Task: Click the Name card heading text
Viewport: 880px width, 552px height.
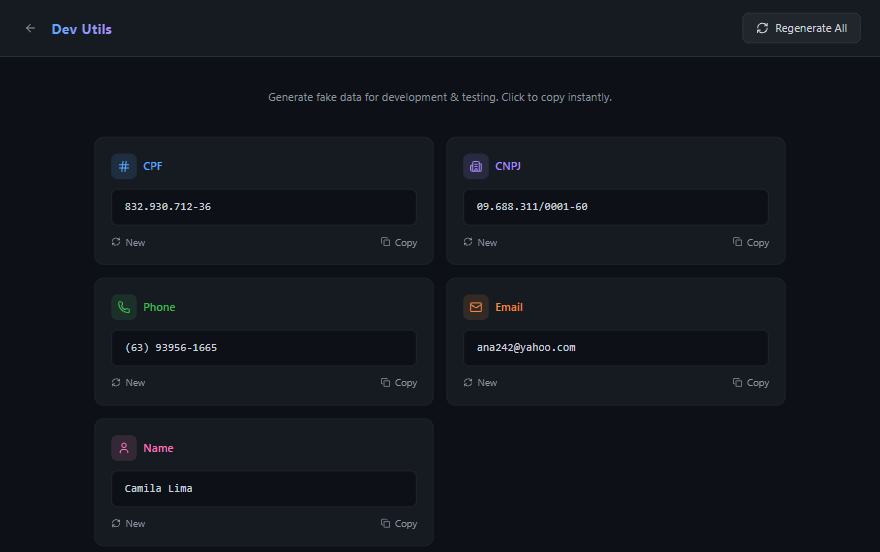Action: pos(158,448)
